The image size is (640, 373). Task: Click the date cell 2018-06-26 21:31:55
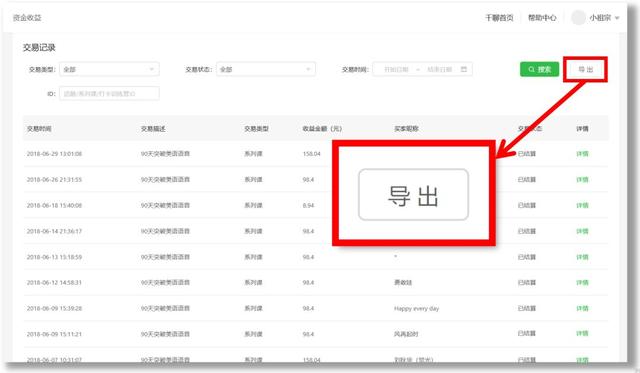point(54,180)
